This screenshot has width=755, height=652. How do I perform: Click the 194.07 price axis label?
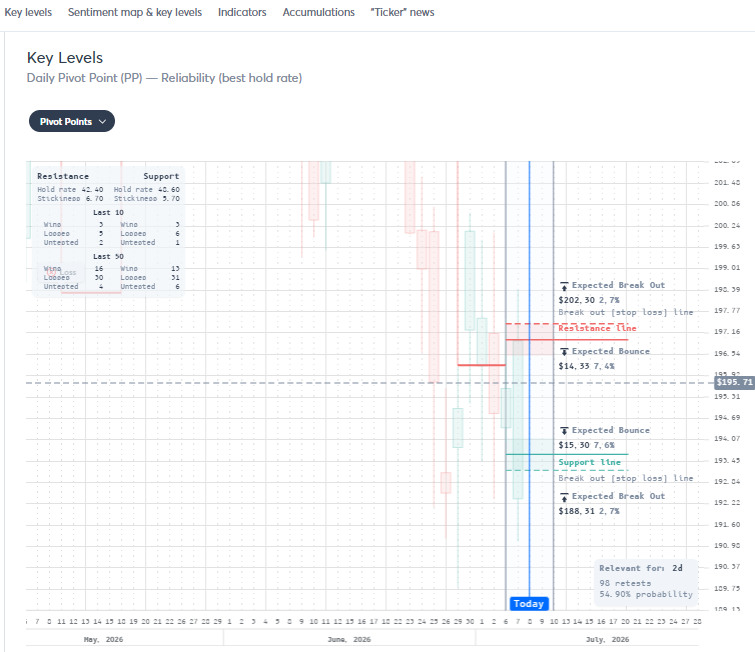pos(727,439)
